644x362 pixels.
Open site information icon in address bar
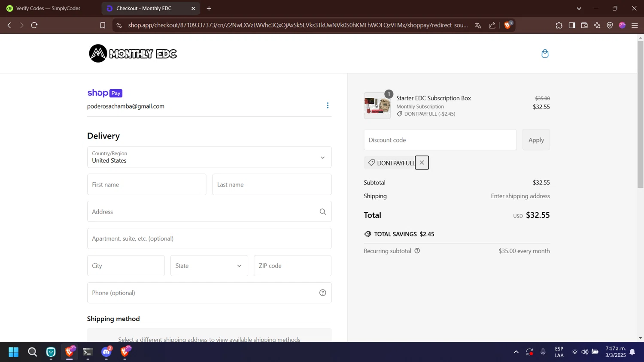pyautogui.click(x=119, y=25)
